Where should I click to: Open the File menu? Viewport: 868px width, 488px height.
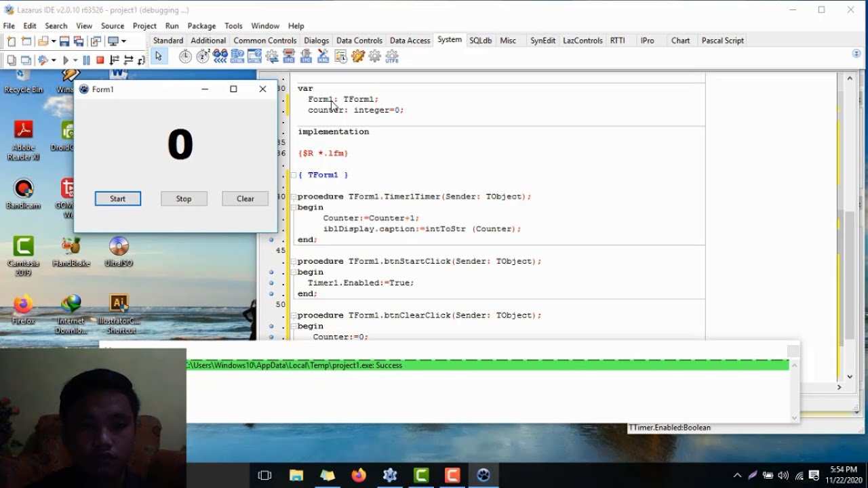(x=9, y=26)
